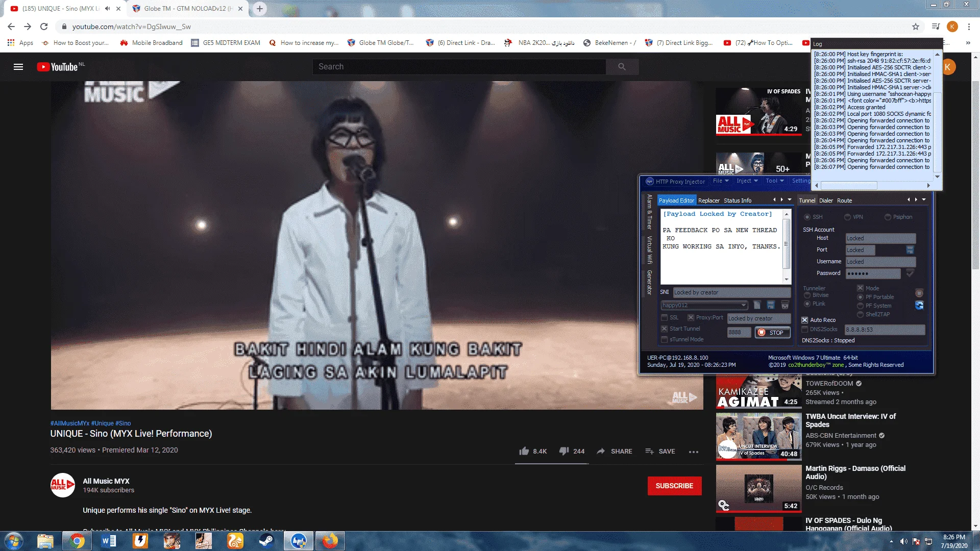Open the #AllMusicMYx hashtag link
Screen dimensions: 980x551
(x=70, y=423)
